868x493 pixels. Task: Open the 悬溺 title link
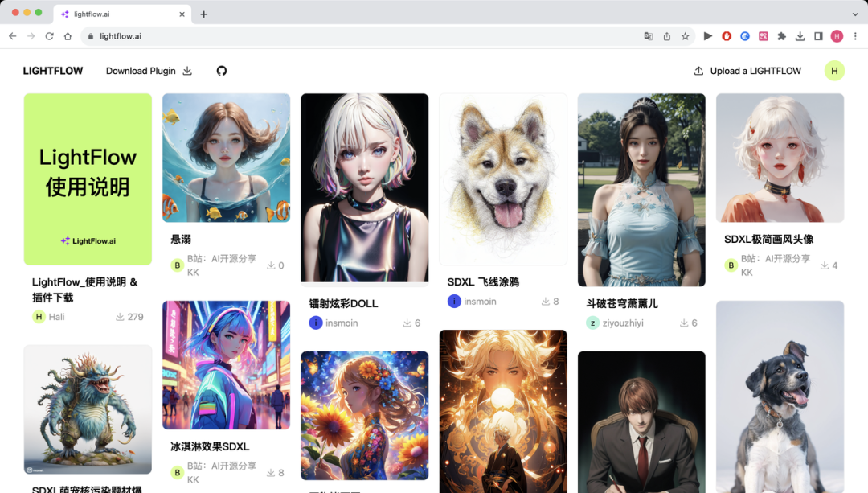181,240
